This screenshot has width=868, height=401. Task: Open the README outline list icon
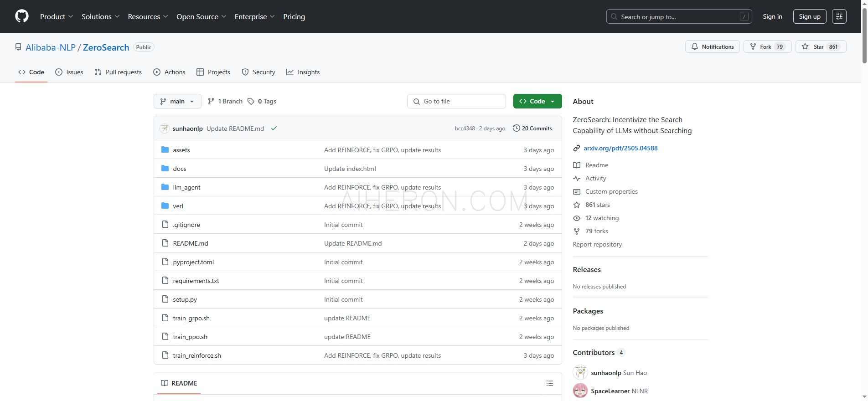[550, 383]
